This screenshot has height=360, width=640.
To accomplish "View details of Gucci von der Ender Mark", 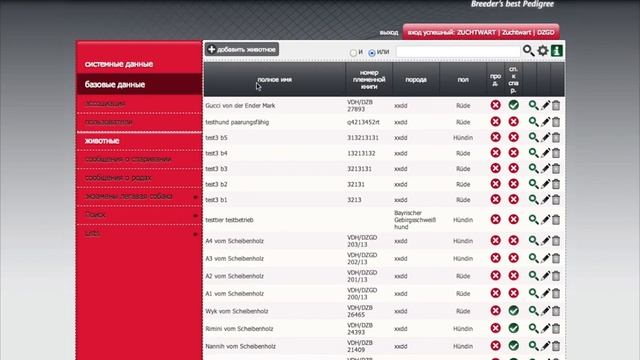I will 533,105.
